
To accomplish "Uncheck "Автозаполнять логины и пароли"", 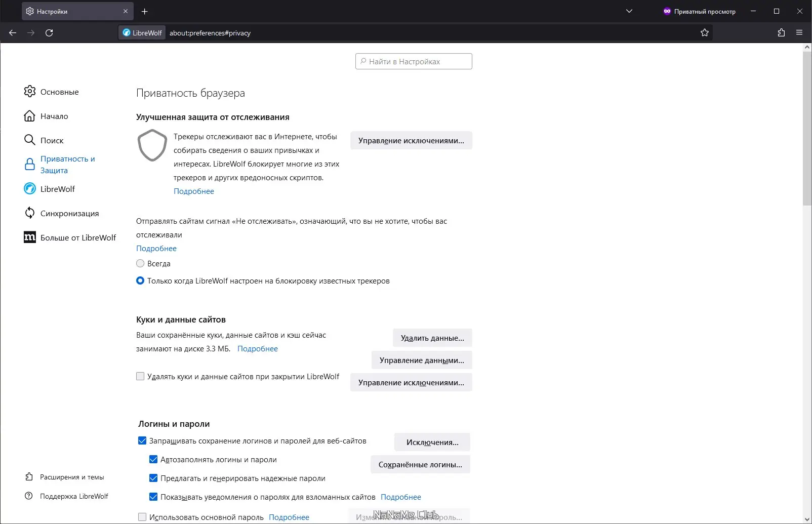I will (x=153, y=460).
